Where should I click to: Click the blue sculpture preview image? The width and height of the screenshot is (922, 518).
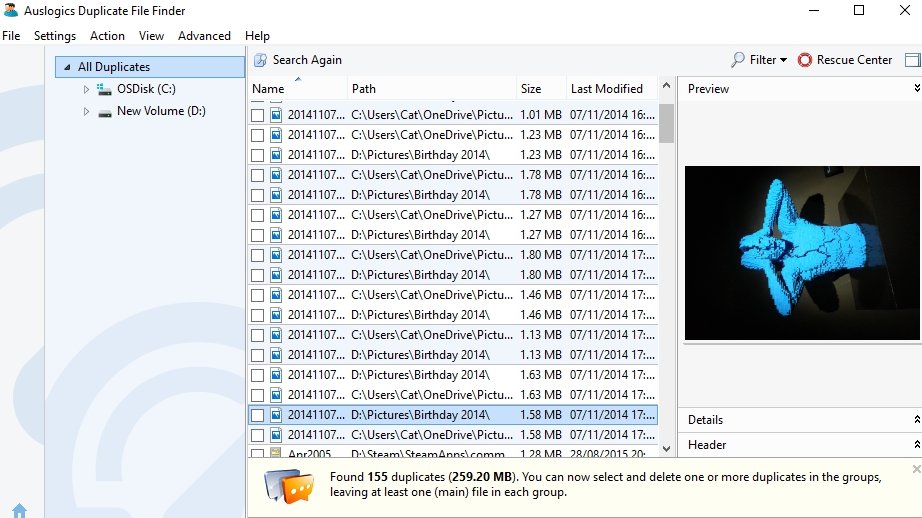click(801, 253)
